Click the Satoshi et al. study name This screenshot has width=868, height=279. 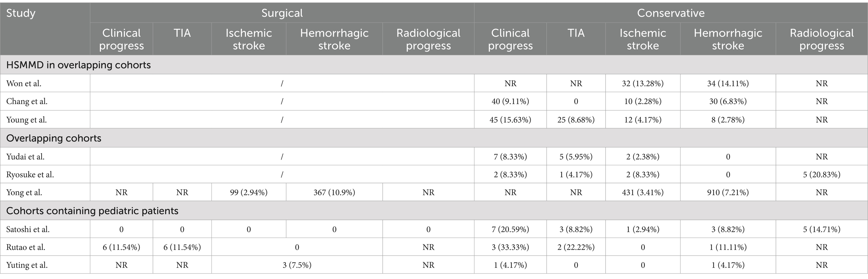(x=28, y=229)
